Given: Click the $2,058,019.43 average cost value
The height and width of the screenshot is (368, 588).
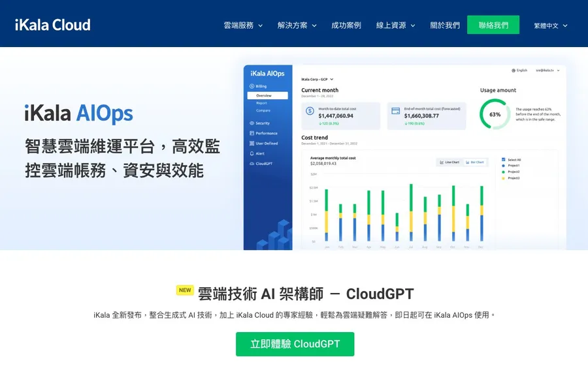Looking at the screenshot, I should 323,164.
